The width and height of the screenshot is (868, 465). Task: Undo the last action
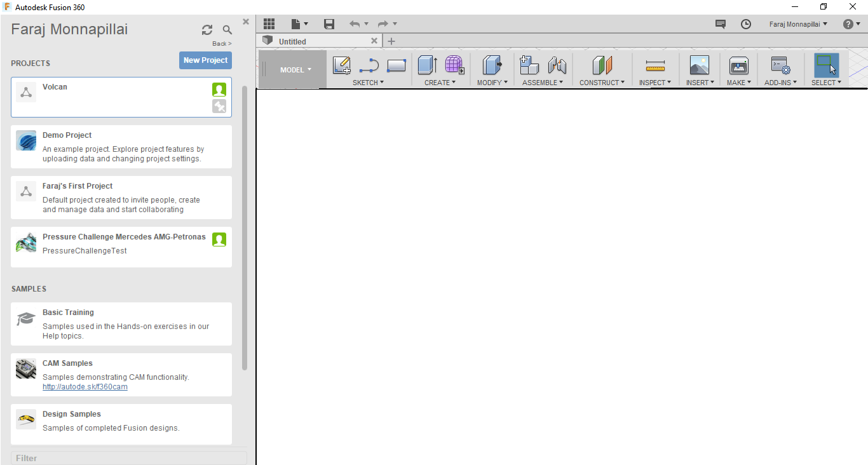tap(355, 24)
